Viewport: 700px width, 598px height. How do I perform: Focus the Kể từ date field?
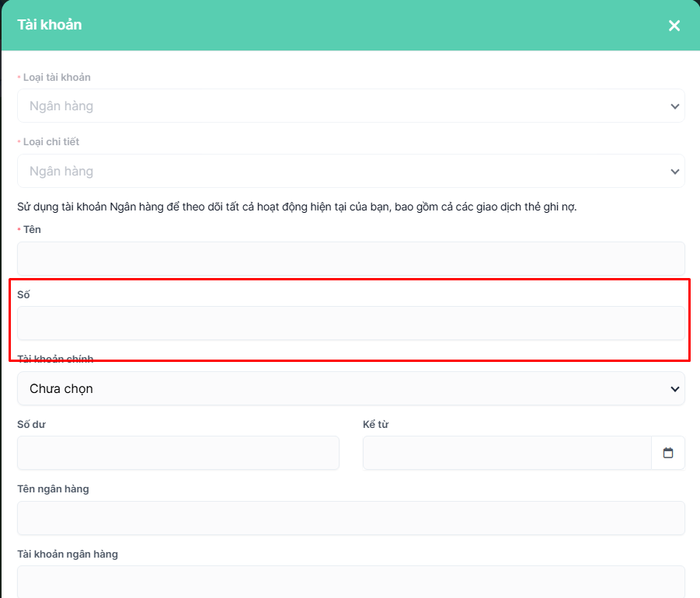tap(507, 453)
